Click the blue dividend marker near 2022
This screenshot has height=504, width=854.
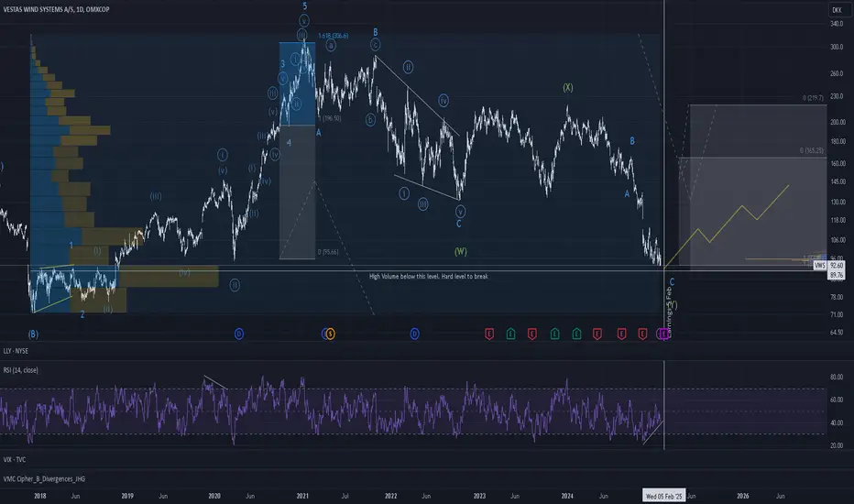click(x=414, y=334)
